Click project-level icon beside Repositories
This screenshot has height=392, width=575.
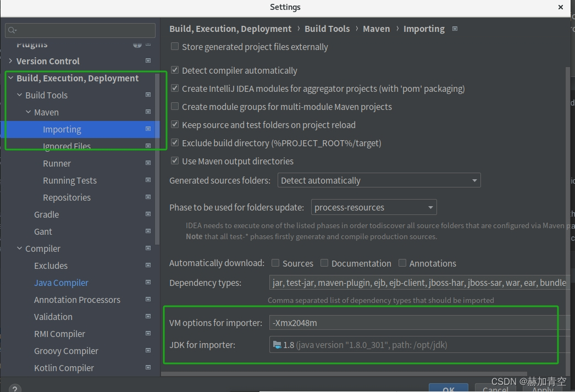pos(148,197)
